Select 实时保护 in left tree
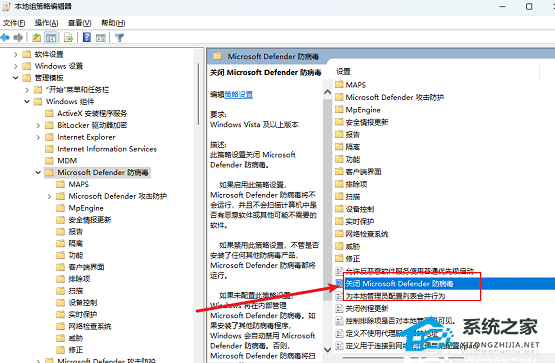 83,314
